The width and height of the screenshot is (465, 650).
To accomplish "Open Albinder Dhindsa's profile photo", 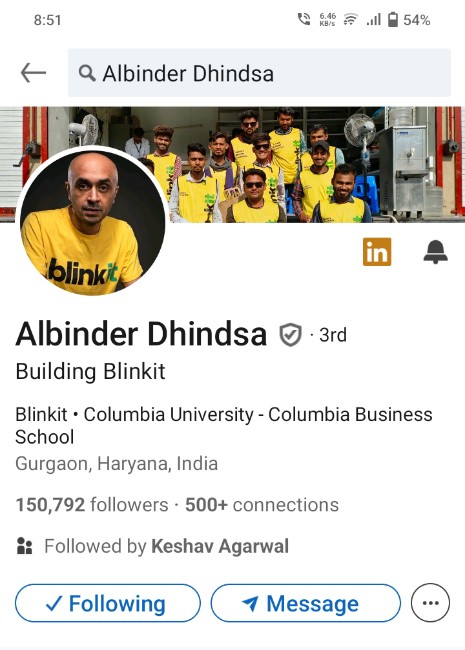I will tap(93, 221).
